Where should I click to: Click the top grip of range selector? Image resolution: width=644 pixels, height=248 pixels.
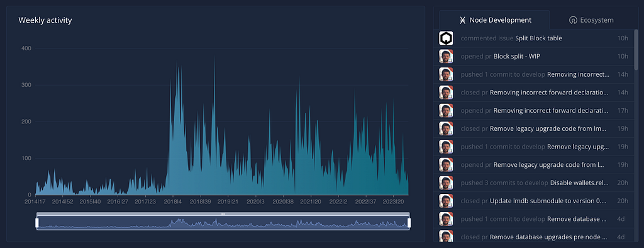223,214
